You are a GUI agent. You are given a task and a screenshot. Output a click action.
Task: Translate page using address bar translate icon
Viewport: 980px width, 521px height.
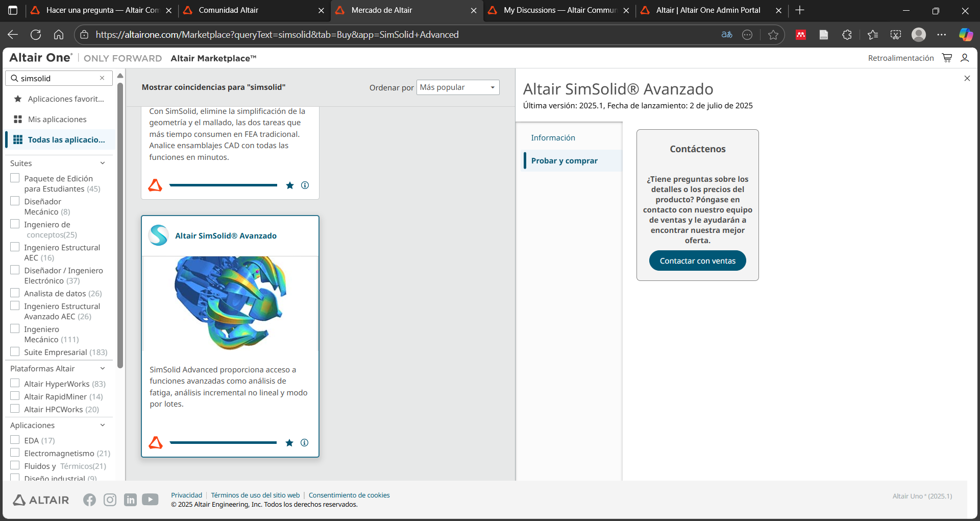727,35
